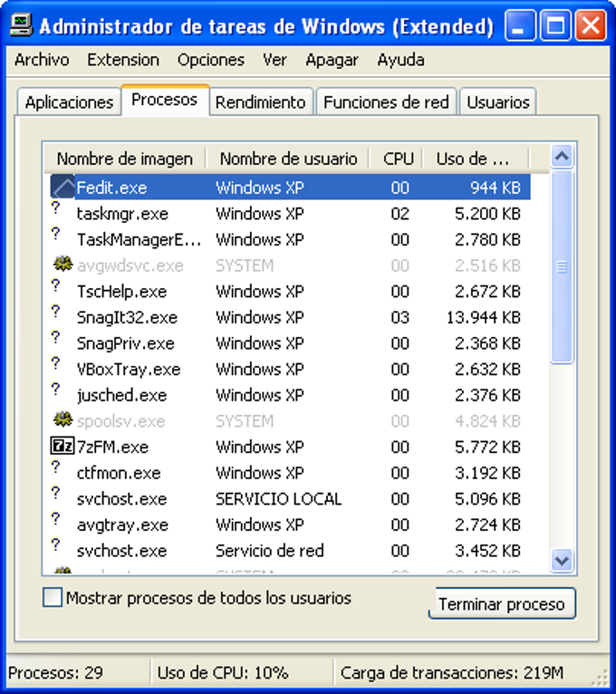Switch to the Usuarios tab
Screen dimensions: 616x694
click(x=498, y=102)
